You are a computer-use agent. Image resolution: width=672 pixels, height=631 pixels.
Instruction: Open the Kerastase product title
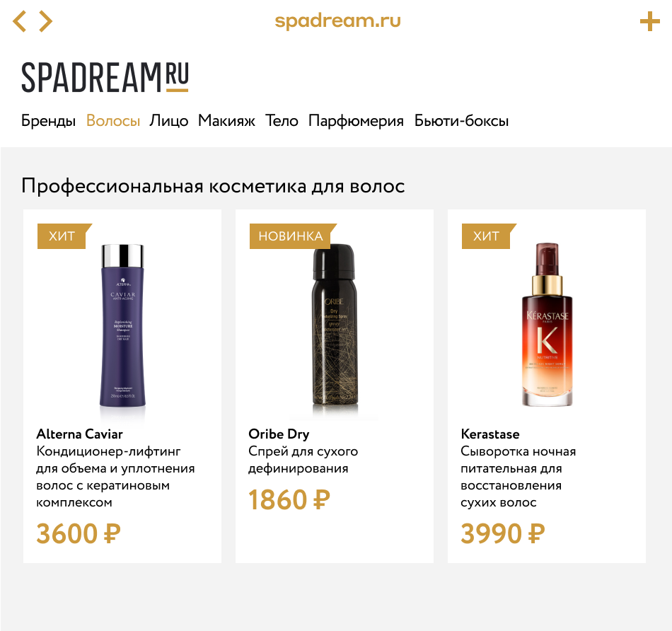click(490, 434)
